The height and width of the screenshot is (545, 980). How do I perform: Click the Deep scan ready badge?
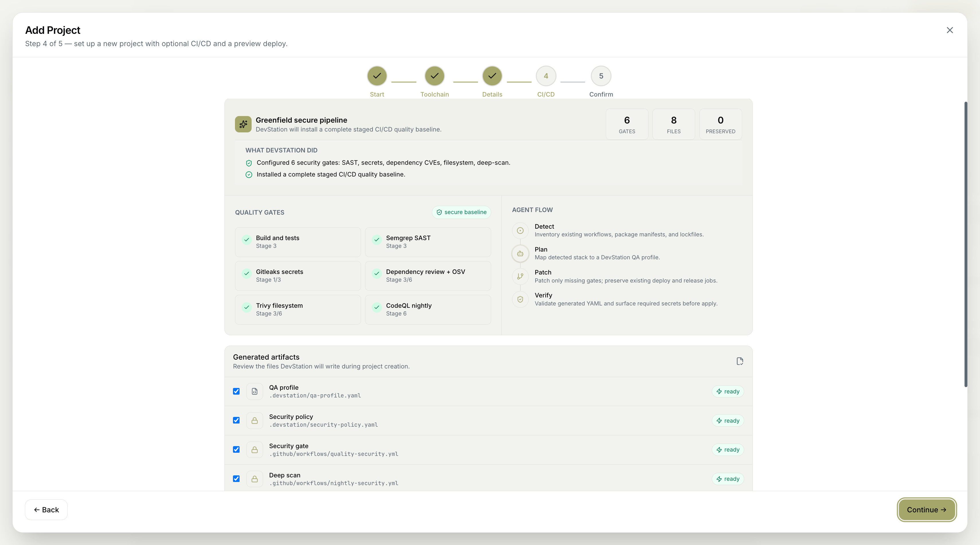728,479
